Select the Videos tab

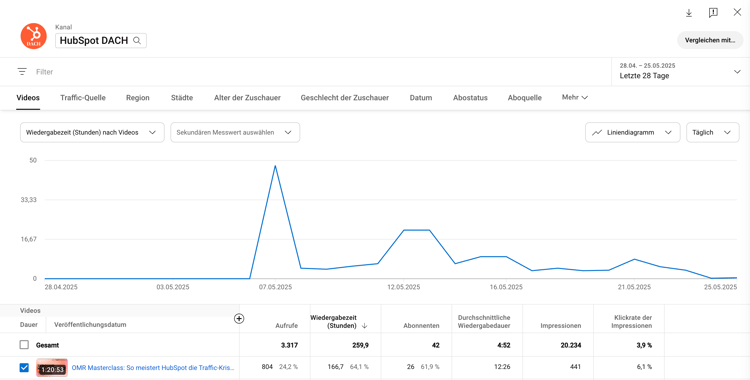tap(28, 98)
